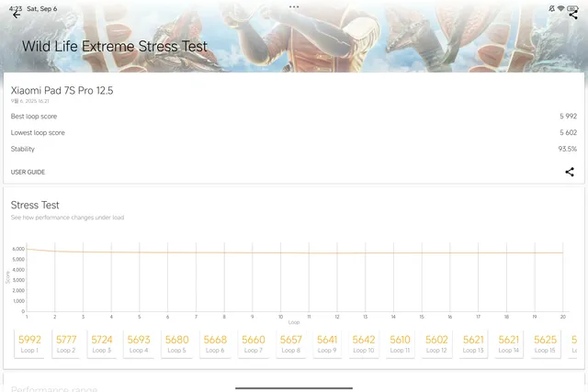
Task: Select the Loop 2 score card 5777
Action: tap(66, 343)
